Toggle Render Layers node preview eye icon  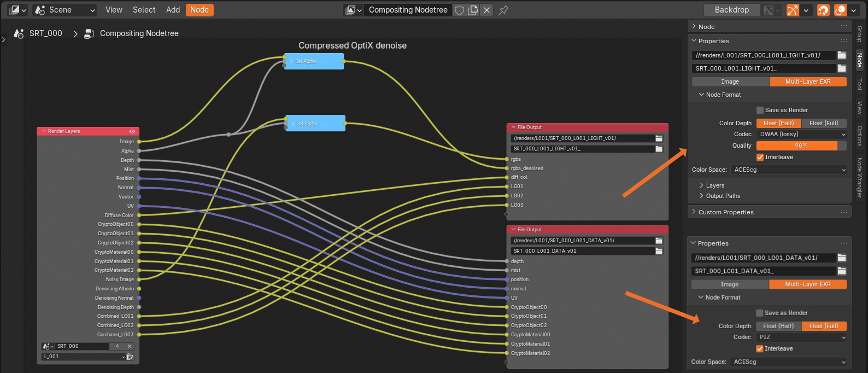click(x=132, y=131)
